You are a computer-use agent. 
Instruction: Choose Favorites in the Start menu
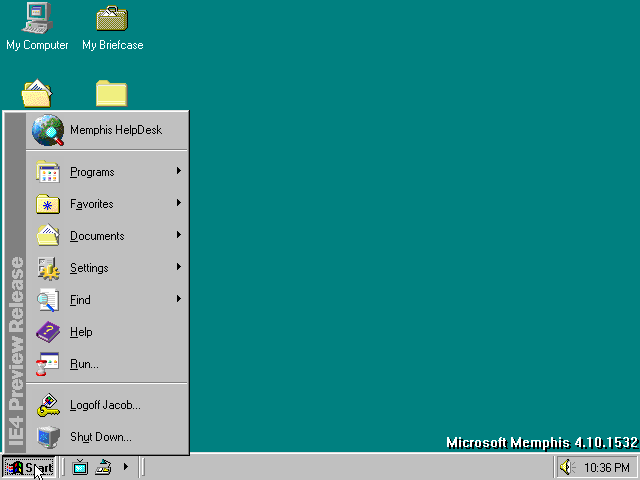click(x=107, y=204)
